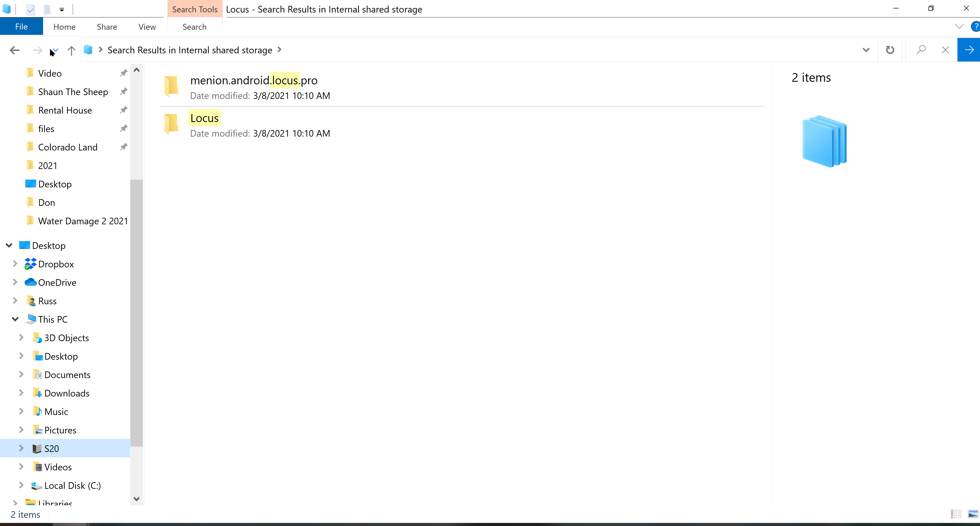
Task: Collapse the This PC tree node
Action: pyautogui.click(x=15, y=319)
